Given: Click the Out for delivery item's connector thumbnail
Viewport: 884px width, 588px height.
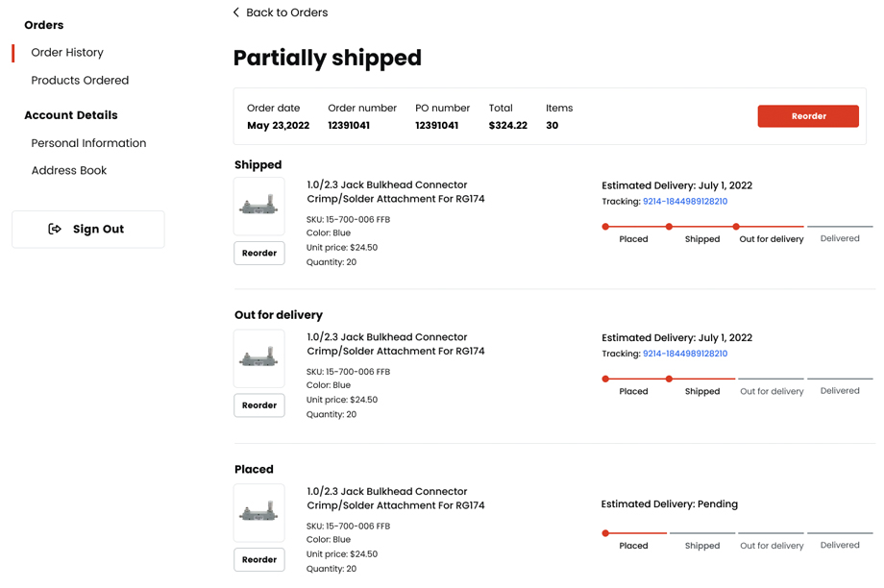Looking at the screenshot, I should [x=258, y=358].
